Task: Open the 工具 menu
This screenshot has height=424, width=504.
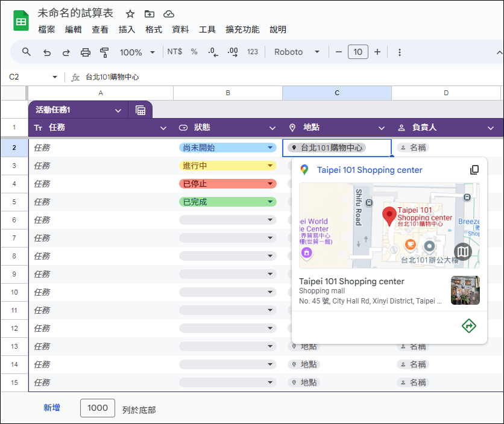Action: pos(207,30)
